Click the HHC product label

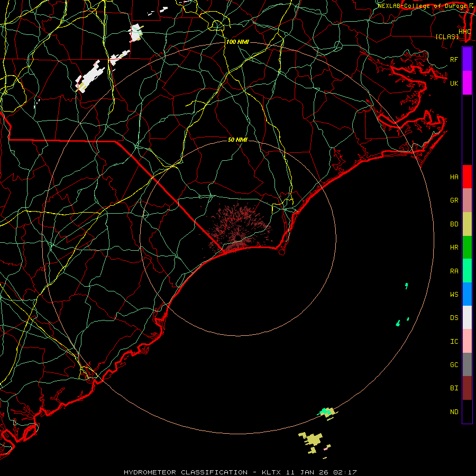click(464, 32)
